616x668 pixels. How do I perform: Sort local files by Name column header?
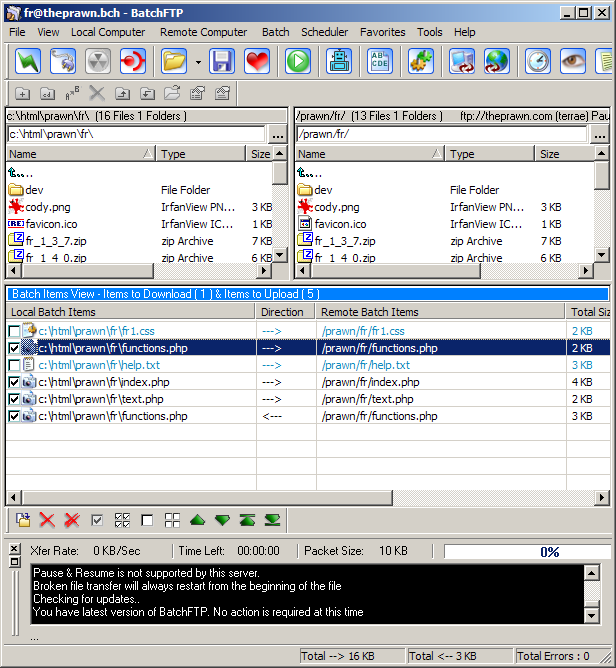pos(80,154)
